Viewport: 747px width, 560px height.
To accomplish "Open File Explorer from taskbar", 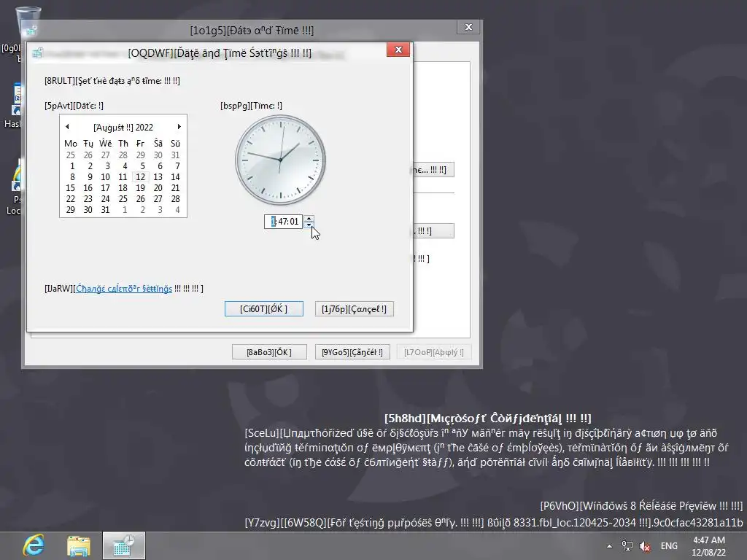I will [79, 545].
